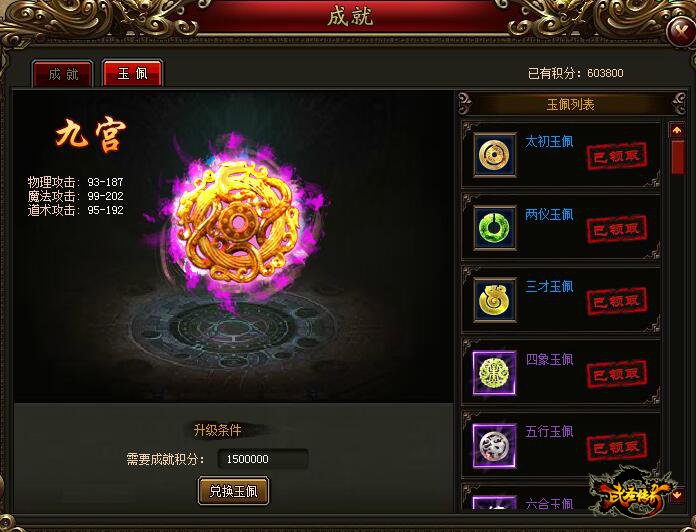Click the 需要成就积分 field showing 1500000
The image size is (696, 532).
(x=263, y=459)
